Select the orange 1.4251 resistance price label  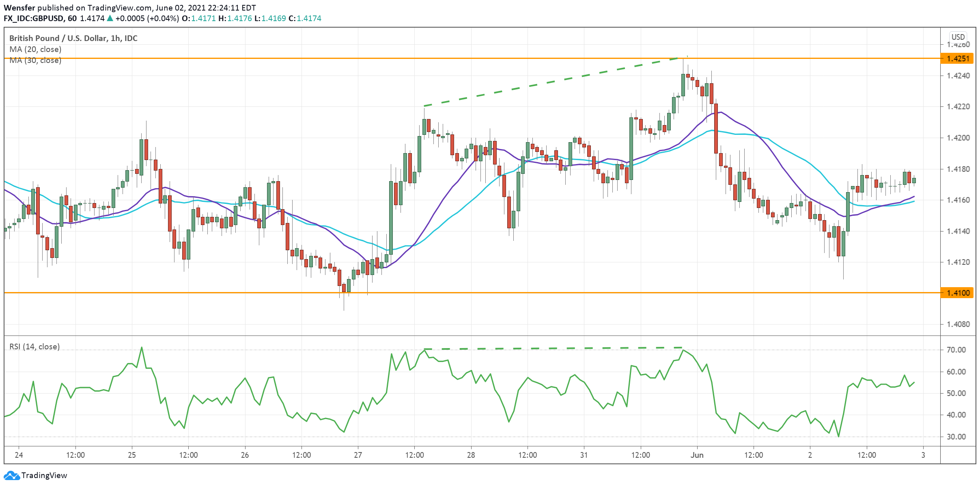959,59
